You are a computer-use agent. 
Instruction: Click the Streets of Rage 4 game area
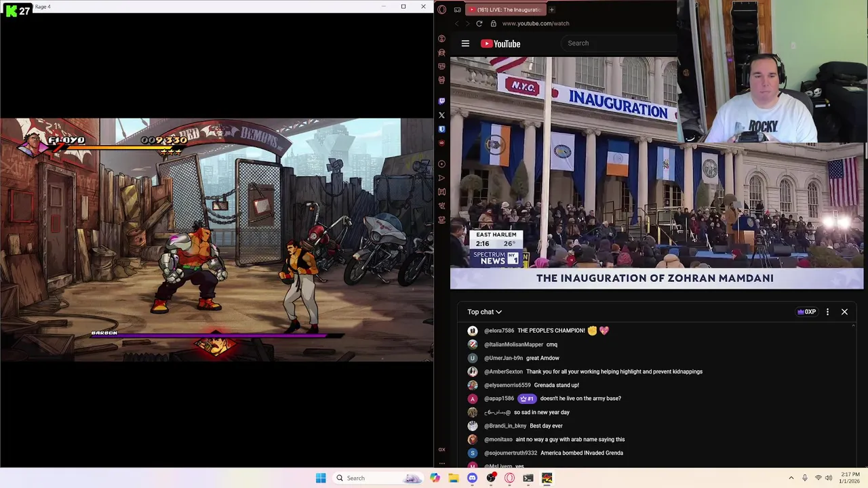coord(216,240)
